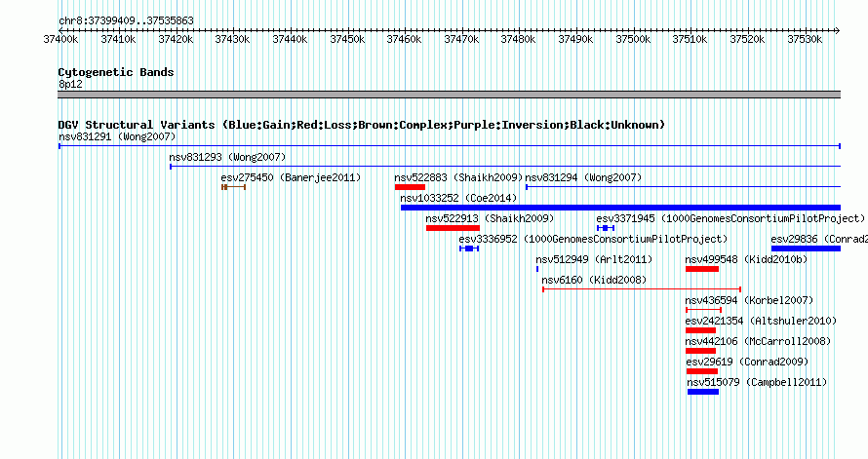Open esv2421354 (Altshuler2010) variant label
The height and width of the screenshot is (459, 868).
point(761,321)
